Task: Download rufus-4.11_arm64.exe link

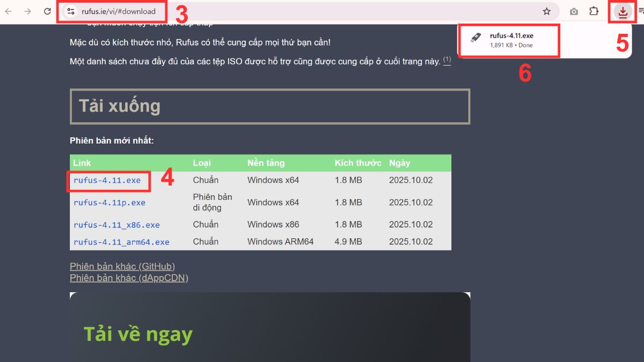Action: click(121, 242)
